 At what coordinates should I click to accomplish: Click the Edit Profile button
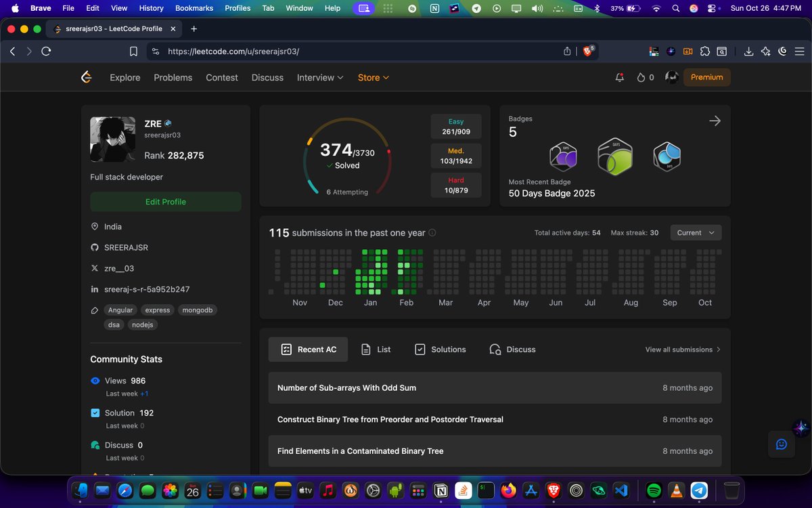pos(166,202)
